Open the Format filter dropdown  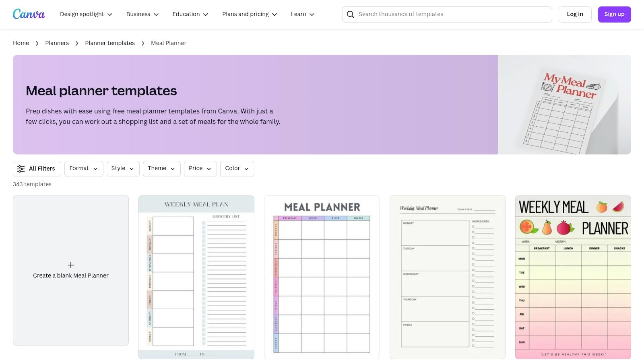[x=83, y=169]
